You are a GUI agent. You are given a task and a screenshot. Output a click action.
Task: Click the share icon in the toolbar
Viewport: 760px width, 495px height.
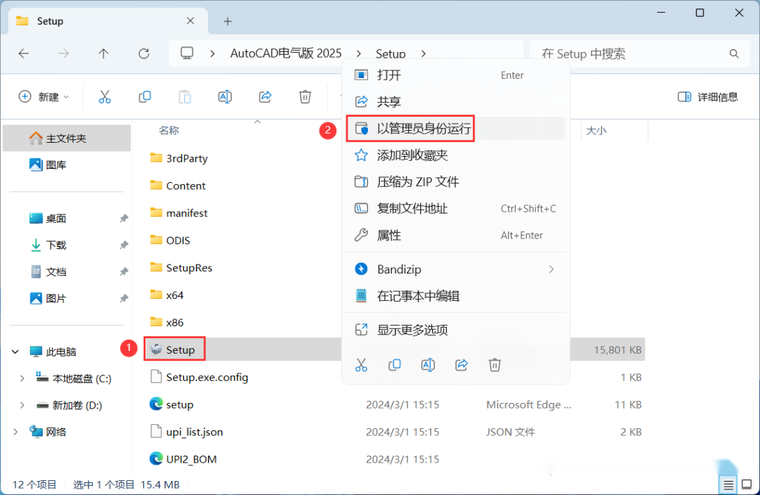coord(265,97)
